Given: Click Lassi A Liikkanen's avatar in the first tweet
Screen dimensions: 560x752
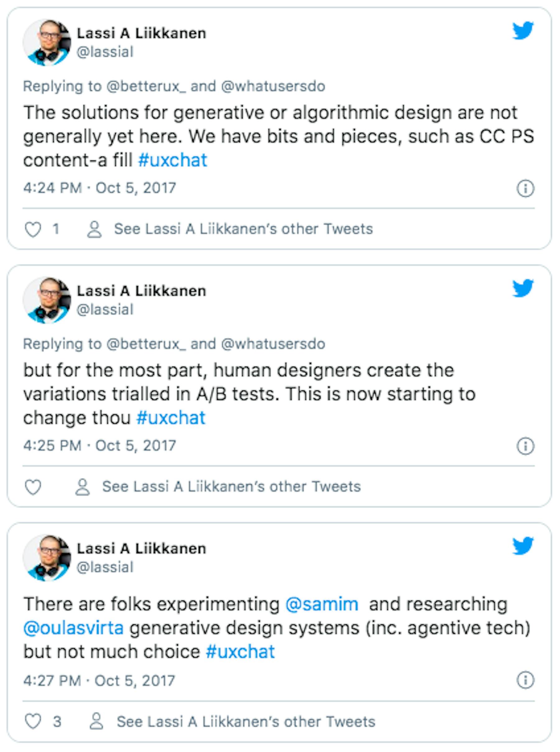Looking at the screenshot, I should (x=47, y=42).
